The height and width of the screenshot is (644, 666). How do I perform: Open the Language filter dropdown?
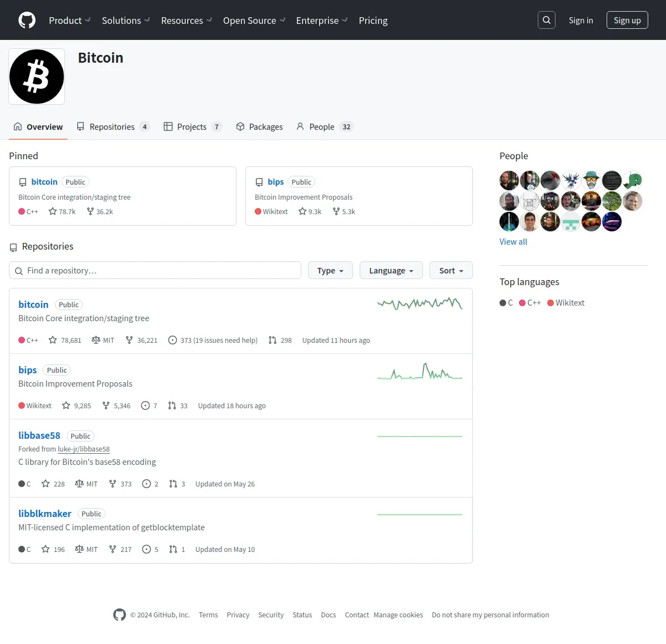pos(391,270)
